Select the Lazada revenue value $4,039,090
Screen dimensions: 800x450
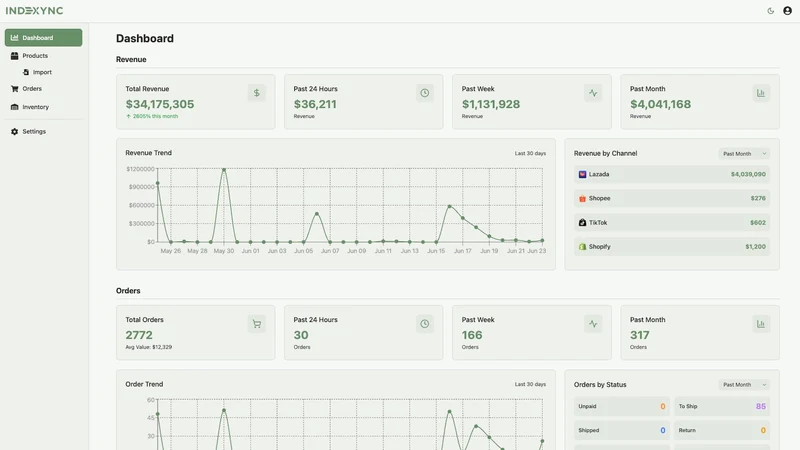(x=748, y=174)
